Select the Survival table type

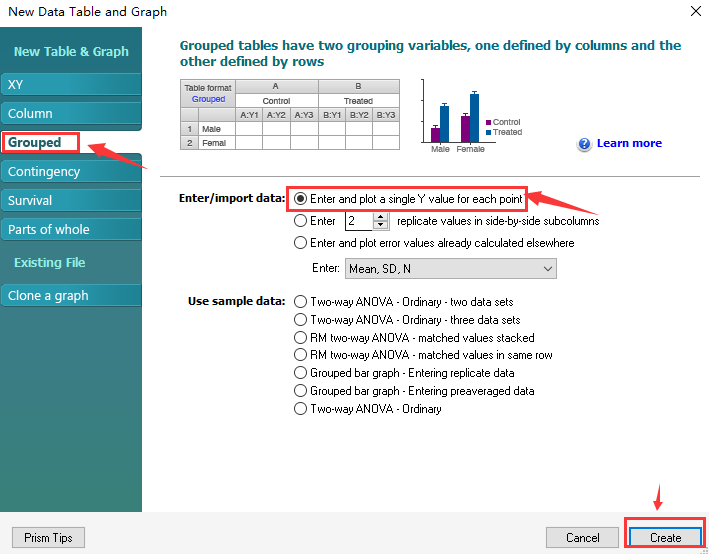[x=71, y=200]
